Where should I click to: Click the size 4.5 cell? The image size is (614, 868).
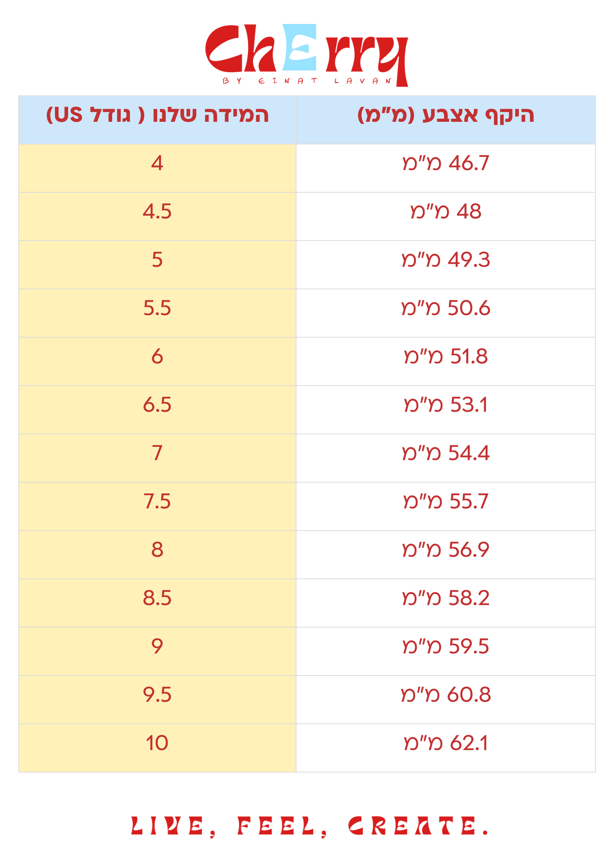(157, 211)
